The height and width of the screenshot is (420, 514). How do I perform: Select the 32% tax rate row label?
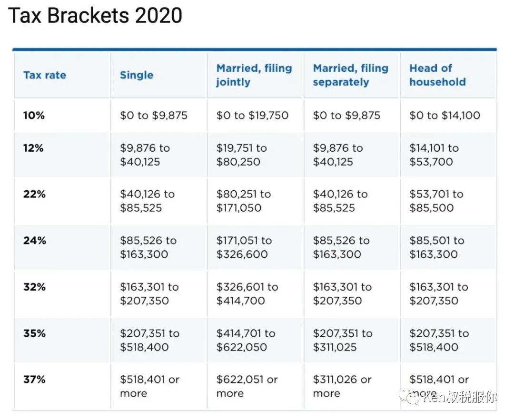coord(34,287)
